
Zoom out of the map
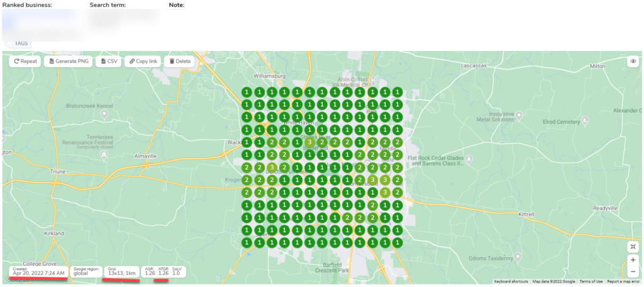click(x=633, y=271)
